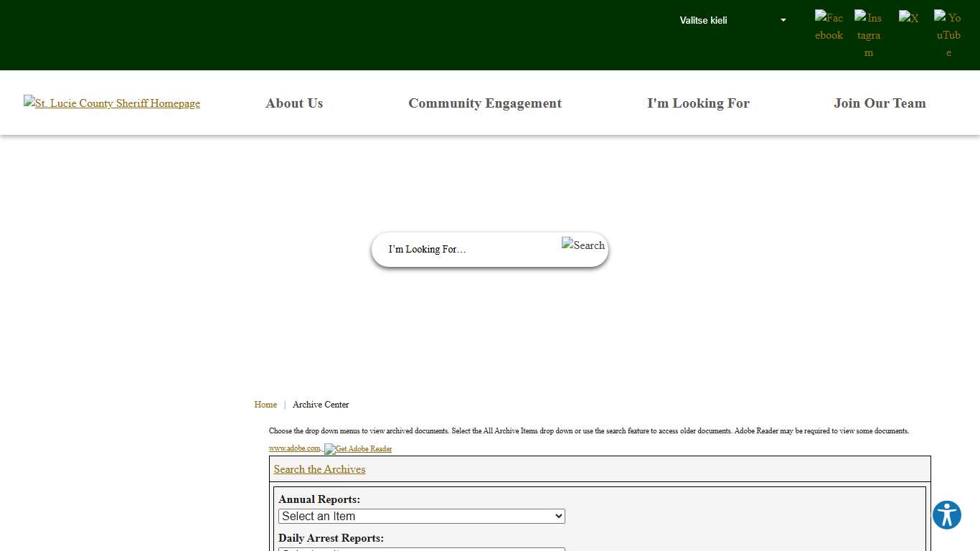980x551 pixels.
Task: Visit the YouTube channel icon
Action: point(948,35)
